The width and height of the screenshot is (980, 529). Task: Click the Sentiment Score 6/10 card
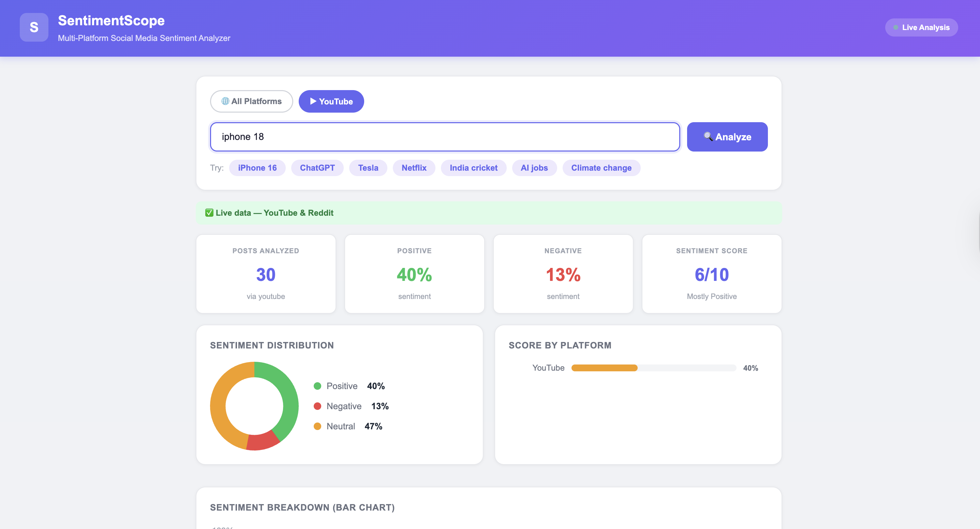tap(711, 274)
